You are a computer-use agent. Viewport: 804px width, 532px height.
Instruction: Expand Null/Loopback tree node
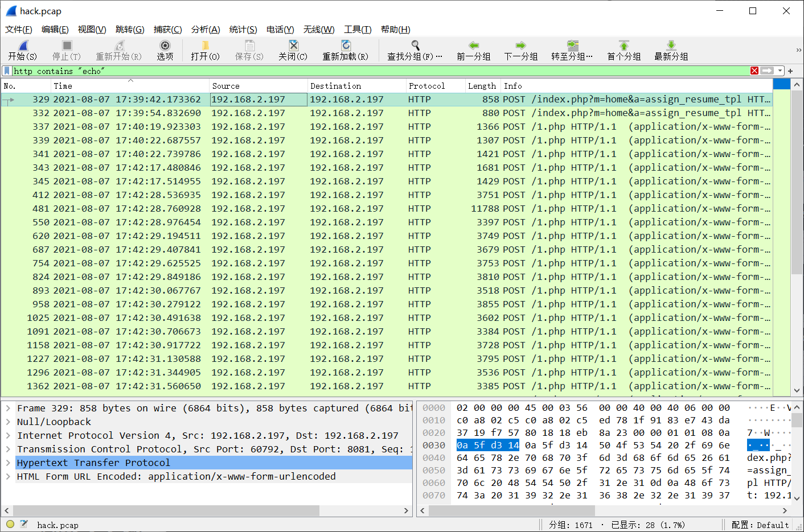(x=8, y=422)
